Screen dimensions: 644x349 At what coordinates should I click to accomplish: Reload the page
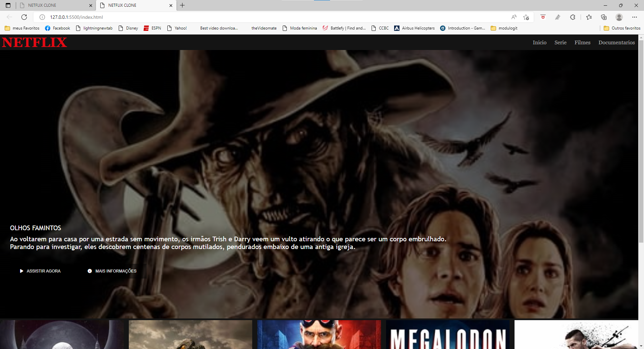[x=24, y=17]
